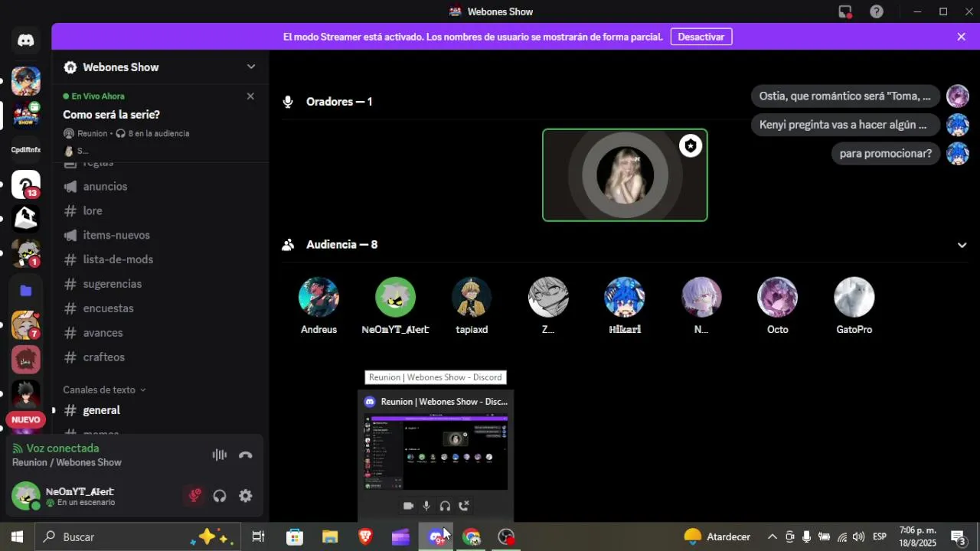The image size is (980, 551).
Task: Open Microsoft Store from taskbar
Action: 295,536
